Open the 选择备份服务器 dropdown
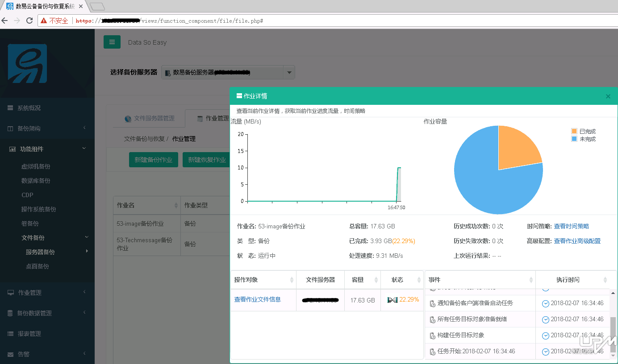Screen dimensions: 618x364 tap(289, 72)
